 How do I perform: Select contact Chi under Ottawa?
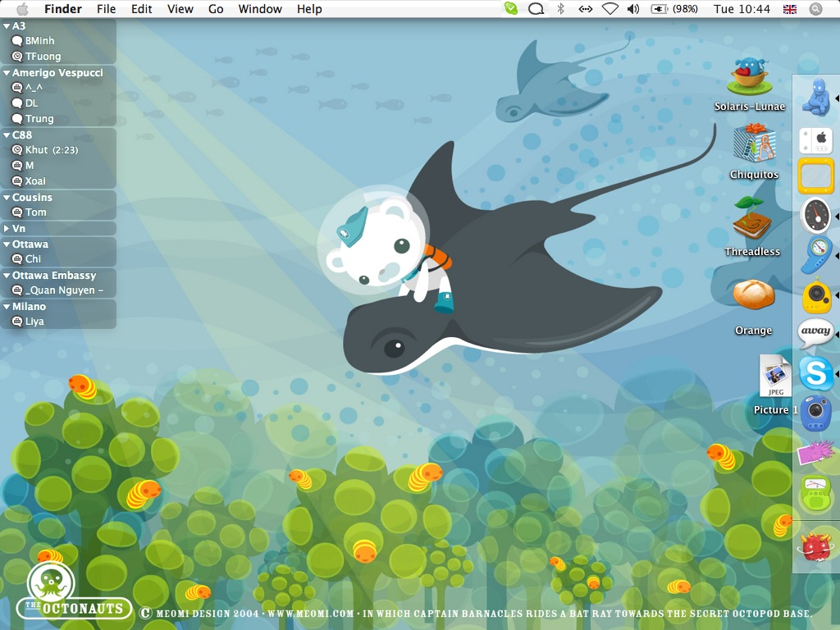coord(58,258)
